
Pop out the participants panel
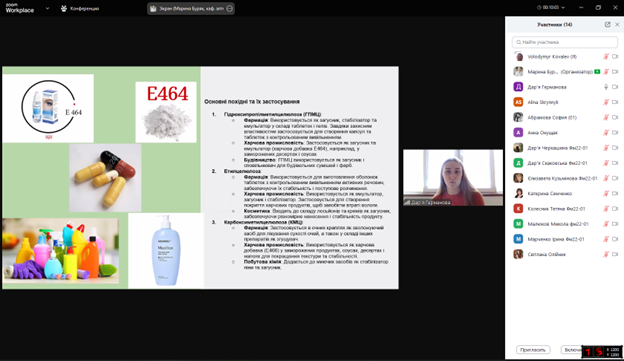(607, 25)
